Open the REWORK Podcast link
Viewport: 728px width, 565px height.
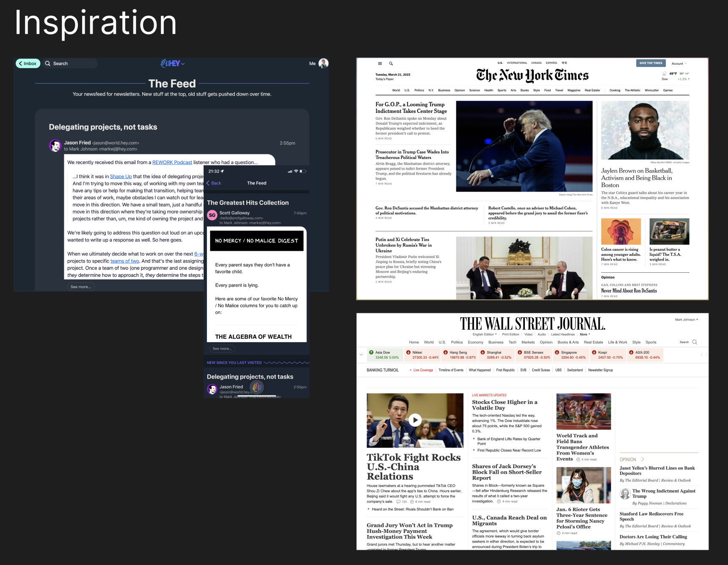pyautogui.click(x=172, y=162)
